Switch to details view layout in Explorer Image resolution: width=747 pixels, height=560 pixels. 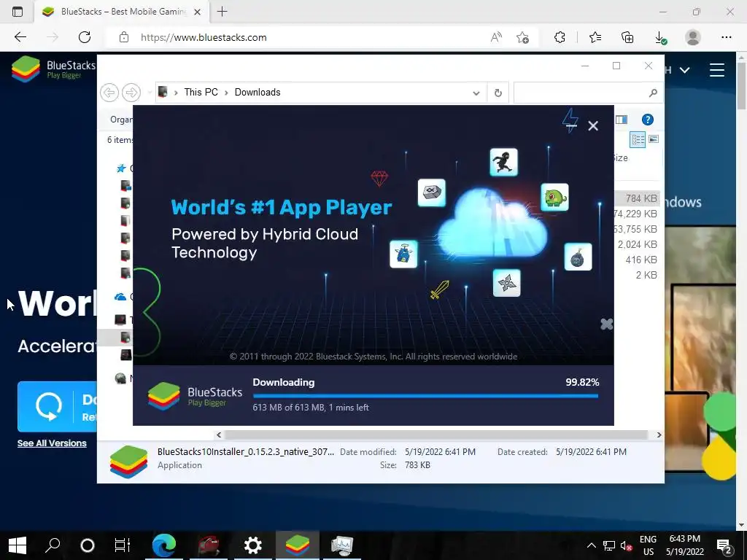click(638, 139)
